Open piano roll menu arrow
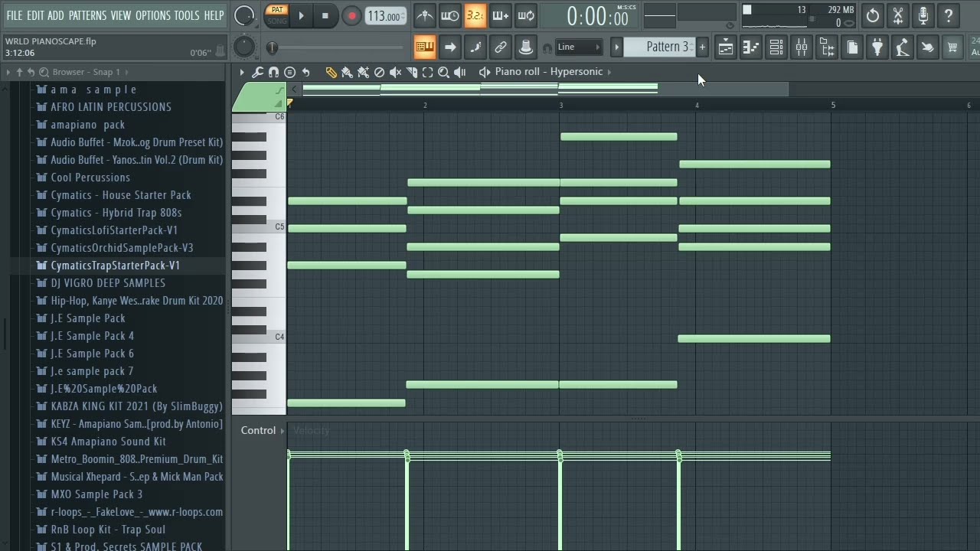Image resolution: width=980 pixels, height=551 pixels. point(242,72)
